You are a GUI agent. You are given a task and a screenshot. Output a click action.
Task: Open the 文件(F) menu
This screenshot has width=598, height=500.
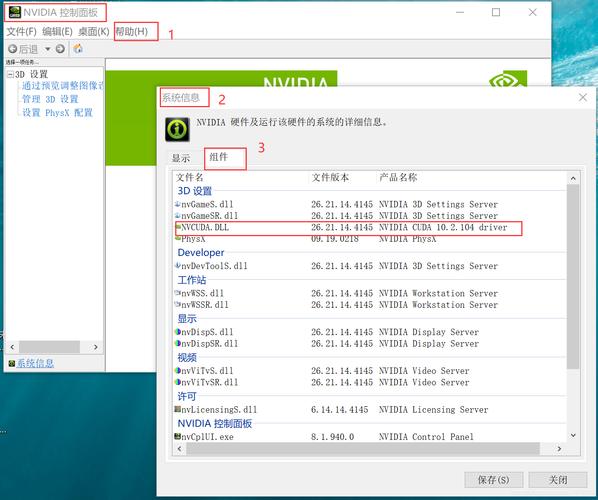21,31
